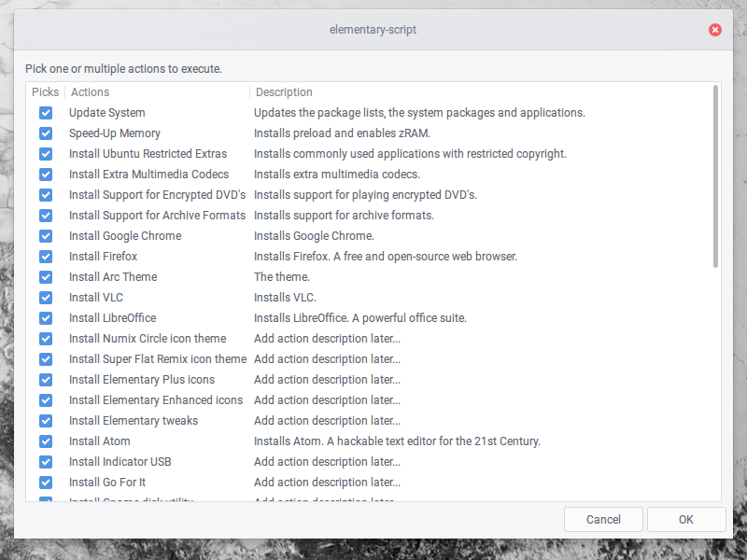Toggle the Install Firefox checkbox

click(x=46, y=256)
